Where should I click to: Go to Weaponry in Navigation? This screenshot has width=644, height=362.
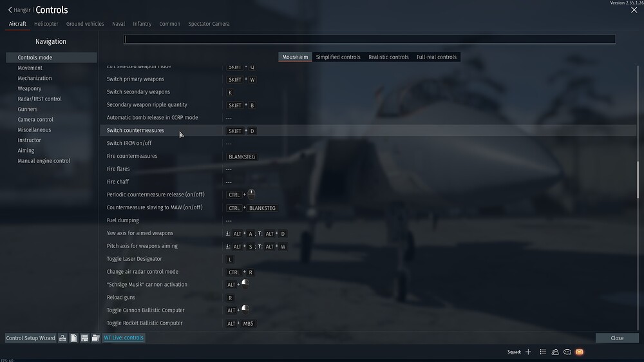(30, 89)
